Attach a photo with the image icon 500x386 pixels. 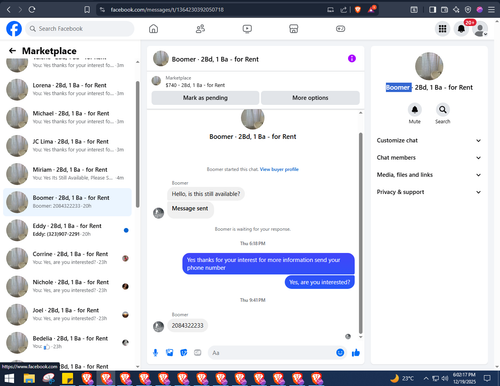pyautogui.click(x=170, y=353)
